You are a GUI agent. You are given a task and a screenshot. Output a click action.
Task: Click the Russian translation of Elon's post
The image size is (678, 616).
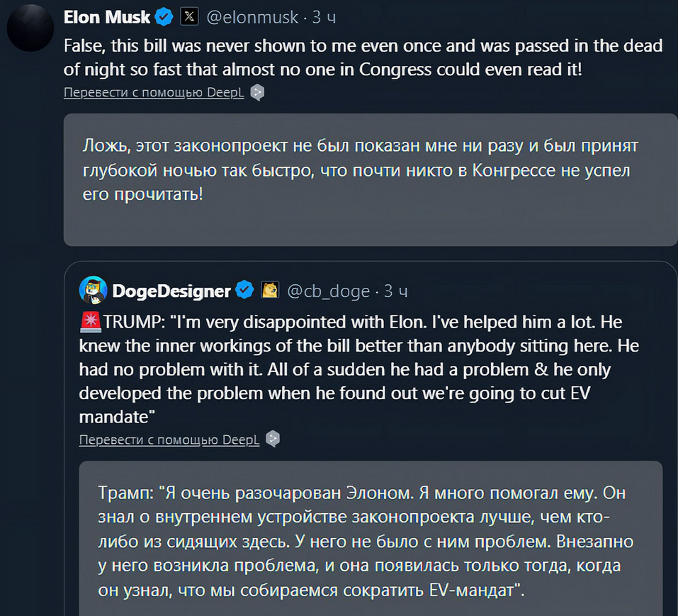point(361,170)
